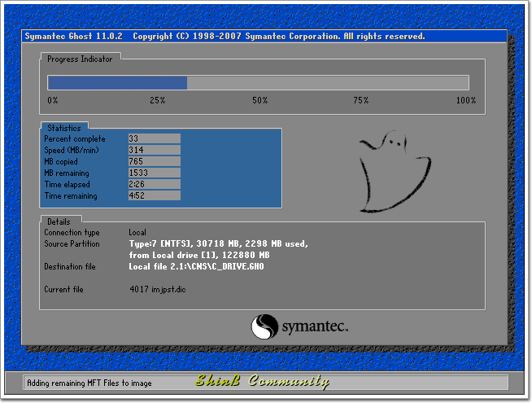Click the 25% progress marker
Viewport: 532px width, 403px height.
tap(158, 100)
